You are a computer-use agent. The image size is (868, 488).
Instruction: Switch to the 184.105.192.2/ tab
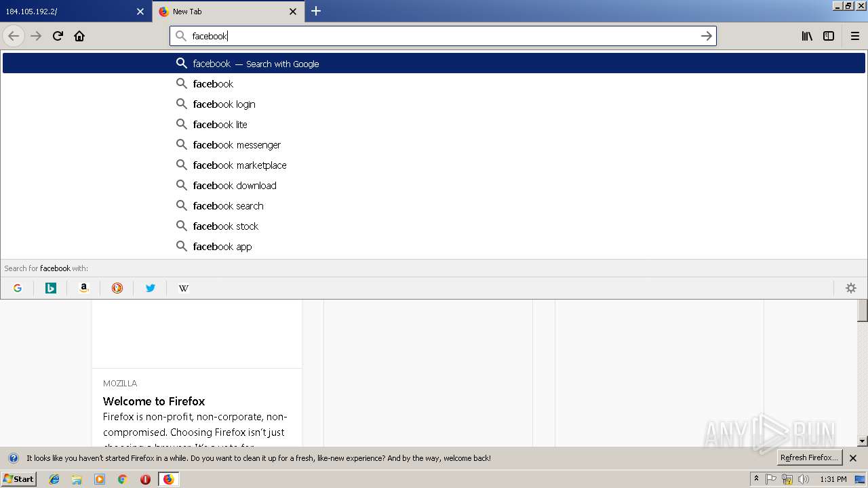pos(75,11)
